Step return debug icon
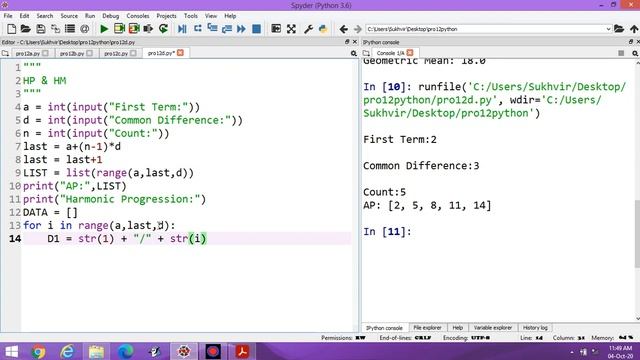640x360 pixels. [227, 29]
